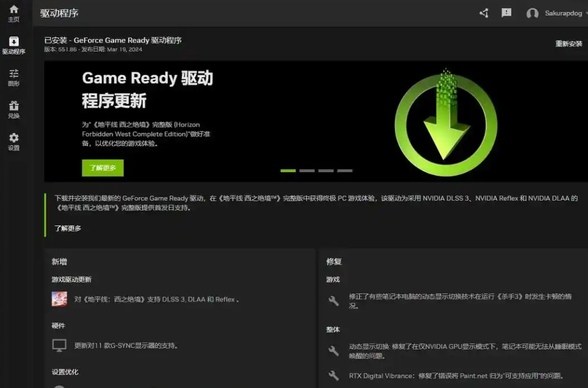The height and width of the screenshot is (388, 588).
Task: Click the large green download arrow graphic
Action: (446, 122)
